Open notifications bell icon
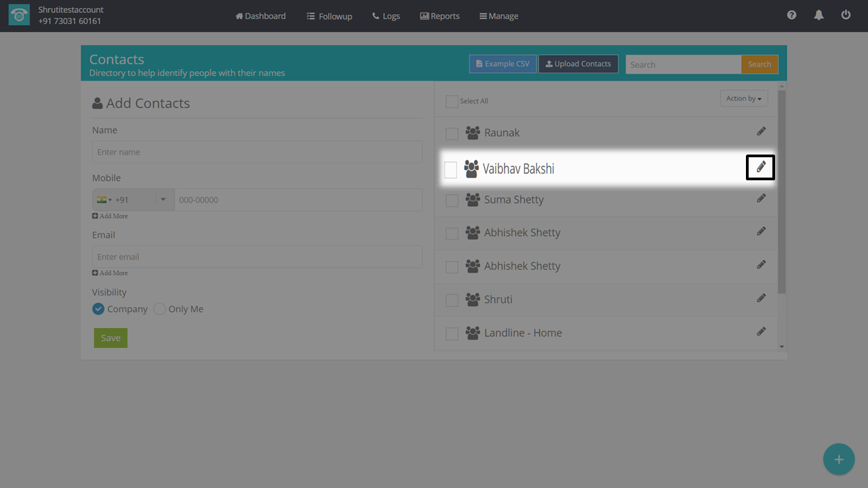868x488 pixels. click(818, 15)
